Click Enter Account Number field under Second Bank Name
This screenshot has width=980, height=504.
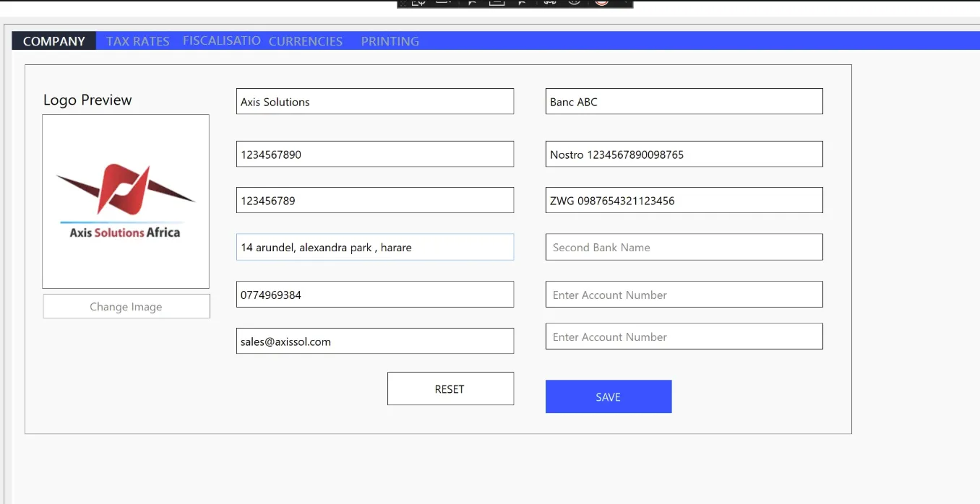(x=684, y=295)
